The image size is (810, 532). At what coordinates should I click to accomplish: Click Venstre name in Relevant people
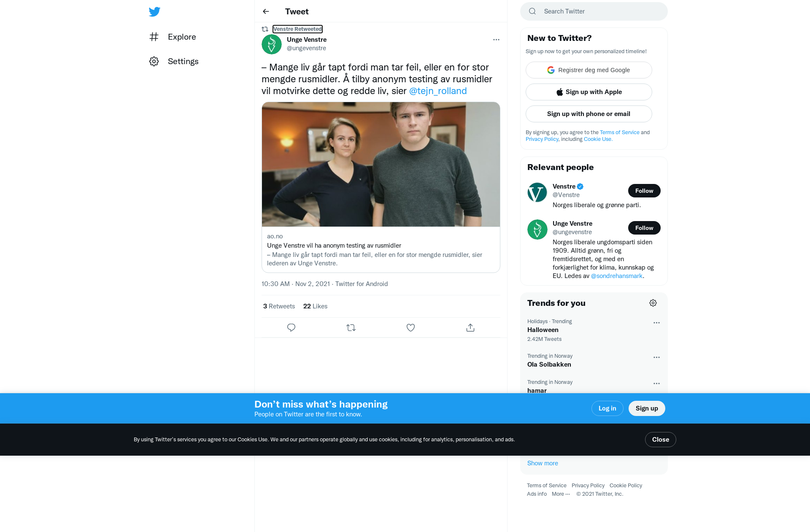(564, 186)
